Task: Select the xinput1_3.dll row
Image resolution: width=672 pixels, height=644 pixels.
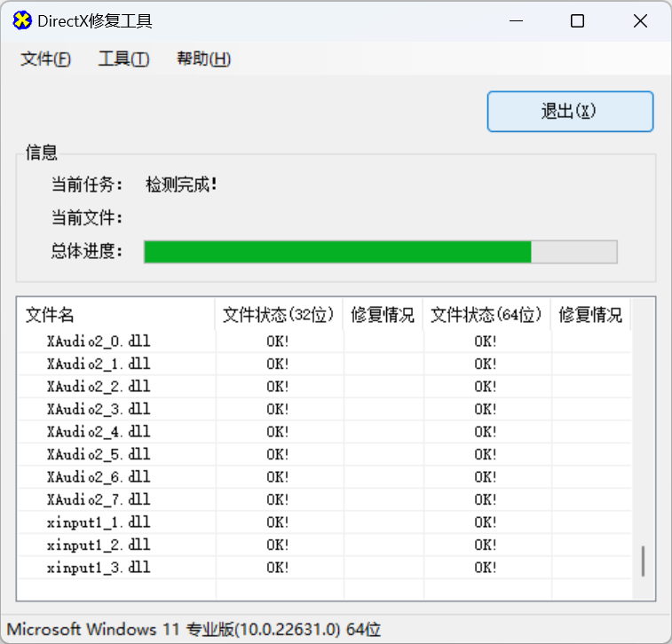Action: (99, 567)
